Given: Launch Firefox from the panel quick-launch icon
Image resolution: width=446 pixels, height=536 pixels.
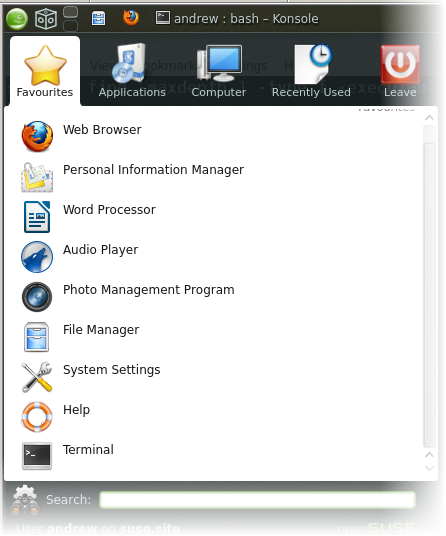Looking at the screenshot, I should click(x=131, y=18).
